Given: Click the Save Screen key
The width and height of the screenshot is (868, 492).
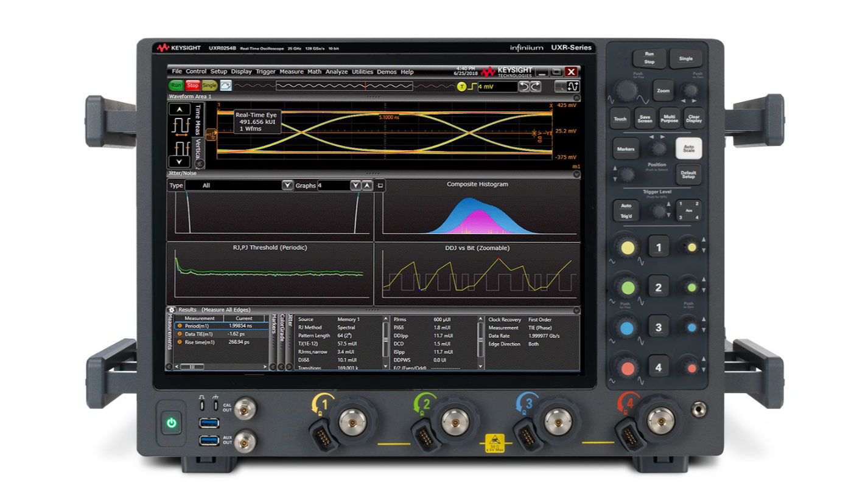Looking at the screenshot, I should pyautogui.click(x=645, y=119).
